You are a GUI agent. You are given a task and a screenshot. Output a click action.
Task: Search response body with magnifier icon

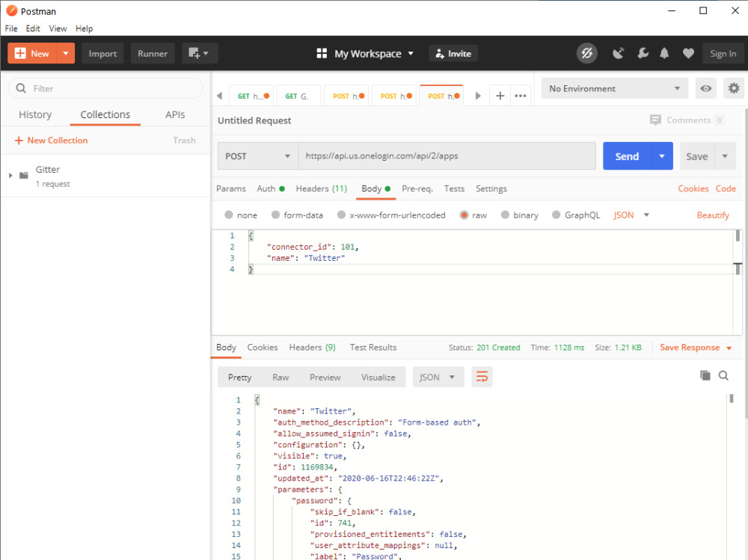[x=723, y=375]
